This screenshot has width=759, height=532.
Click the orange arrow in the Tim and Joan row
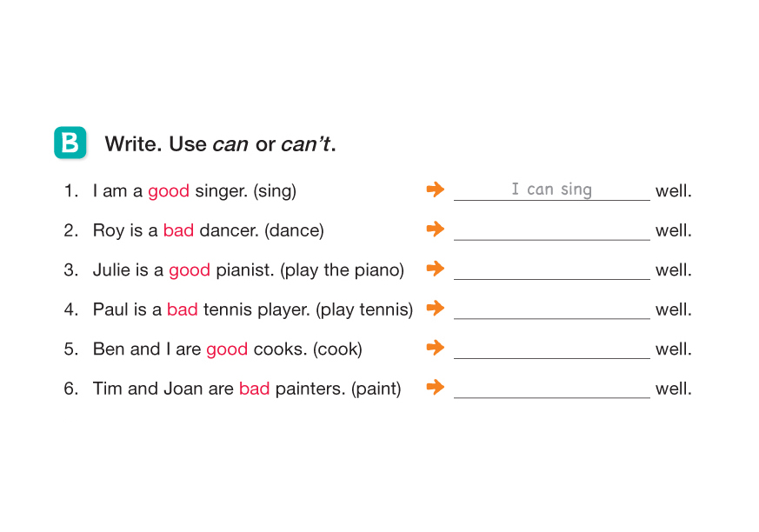click(436, 387)
